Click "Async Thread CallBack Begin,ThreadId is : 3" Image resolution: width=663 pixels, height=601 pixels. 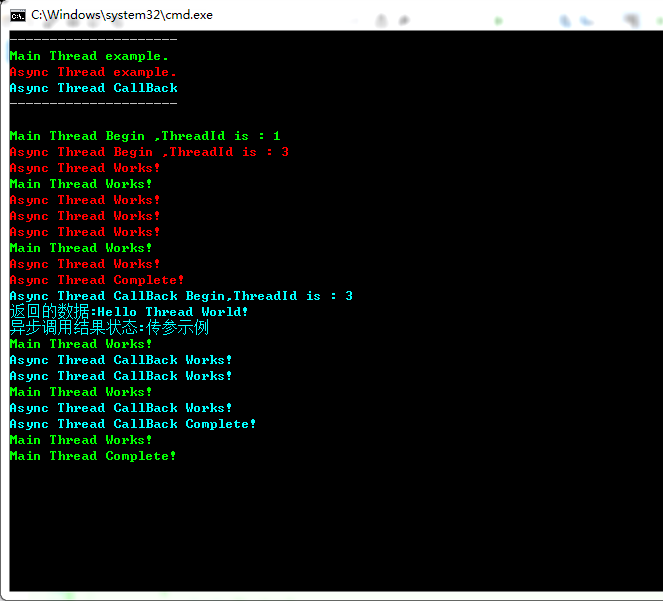coord(181,296)
